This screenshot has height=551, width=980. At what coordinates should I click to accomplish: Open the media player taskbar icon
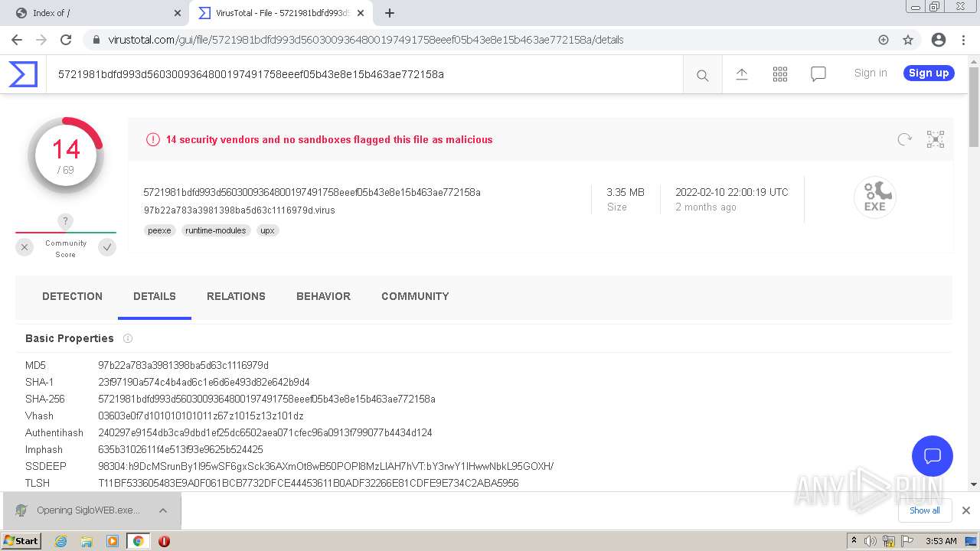[113, 541]
